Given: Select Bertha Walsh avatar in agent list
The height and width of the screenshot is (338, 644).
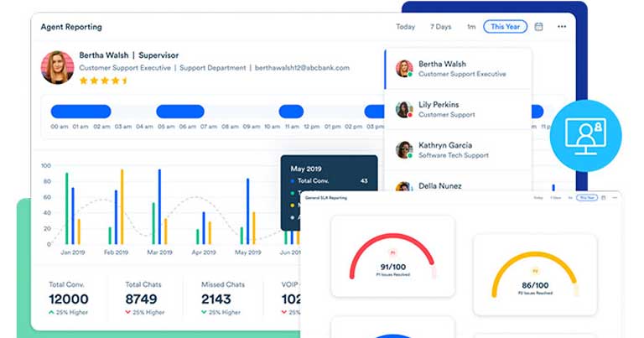Looking at the screenshot, I should tap(404, 68).
